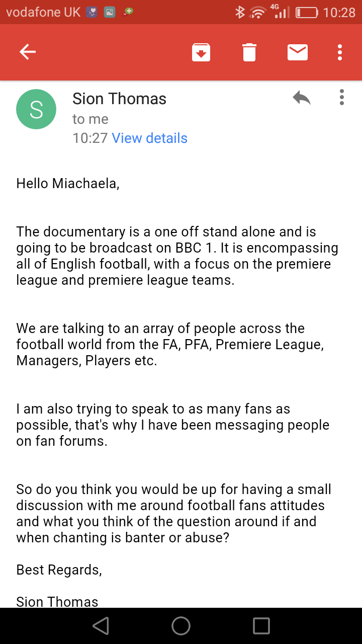Tap the Bluetooth status bar icon
Screen dimensions: 362x644
(x=240, y=12)
